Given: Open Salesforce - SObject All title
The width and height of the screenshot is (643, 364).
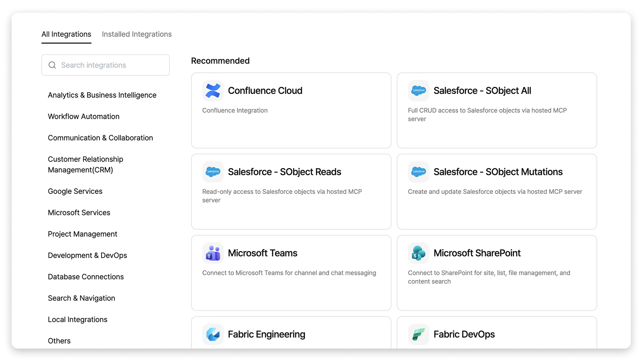Looking at the screenshot, I should [x=482, y=90].
